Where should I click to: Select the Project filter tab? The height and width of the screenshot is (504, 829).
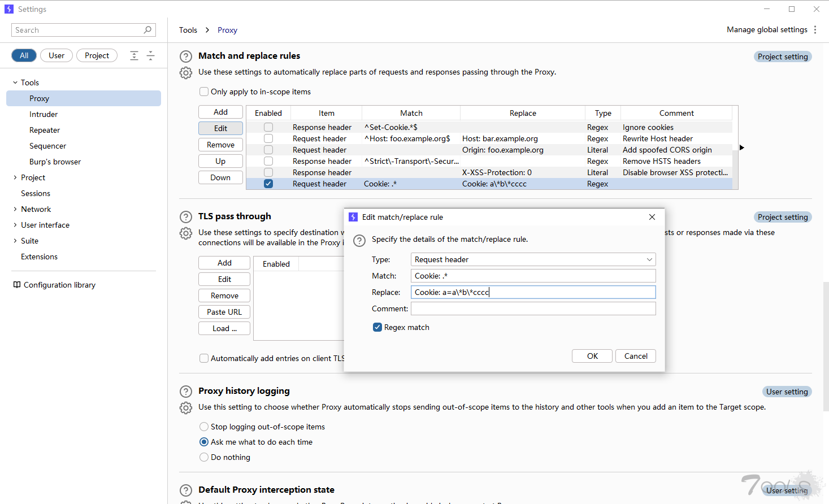pyautogui.click(x=97, y=55)
